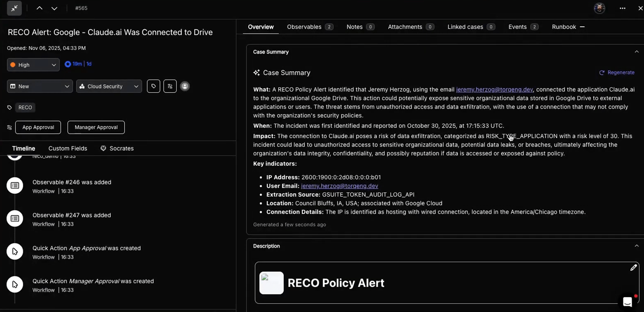The height and width of the screenshot is (312, 644).
Task: Open the chat support widget
Action: click(x=627, y=302)
